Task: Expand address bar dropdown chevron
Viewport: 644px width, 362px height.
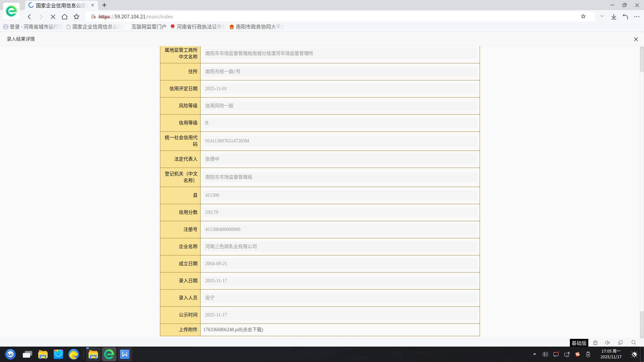Action: coord(602,16)
